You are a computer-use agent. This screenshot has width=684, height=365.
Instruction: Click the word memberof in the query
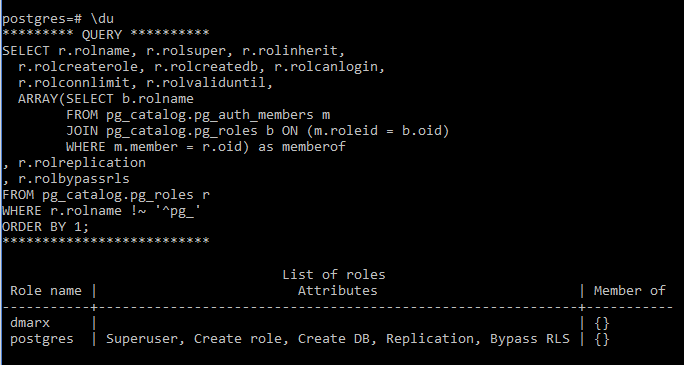(x=314, y=147)
